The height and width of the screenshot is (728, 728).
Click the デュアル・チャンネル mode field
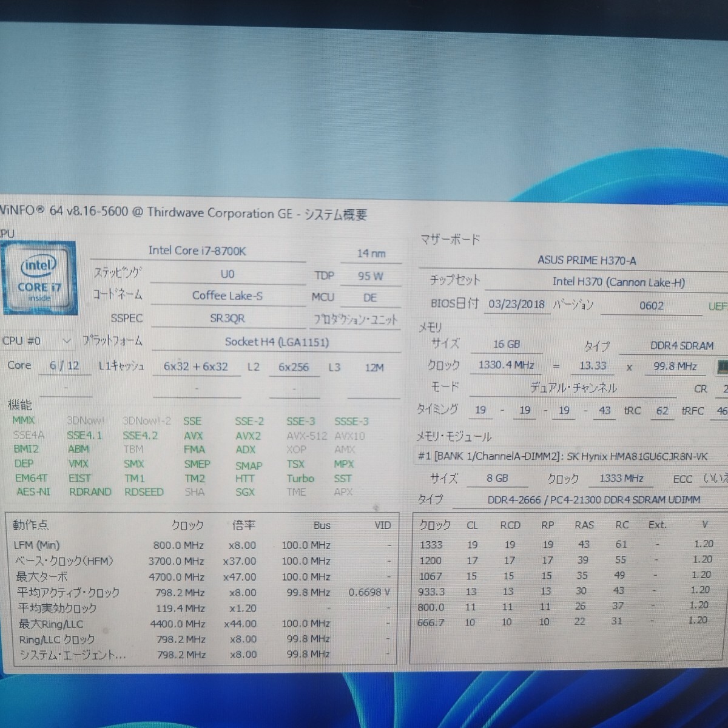pyautogui.click(x=573, y=388)
